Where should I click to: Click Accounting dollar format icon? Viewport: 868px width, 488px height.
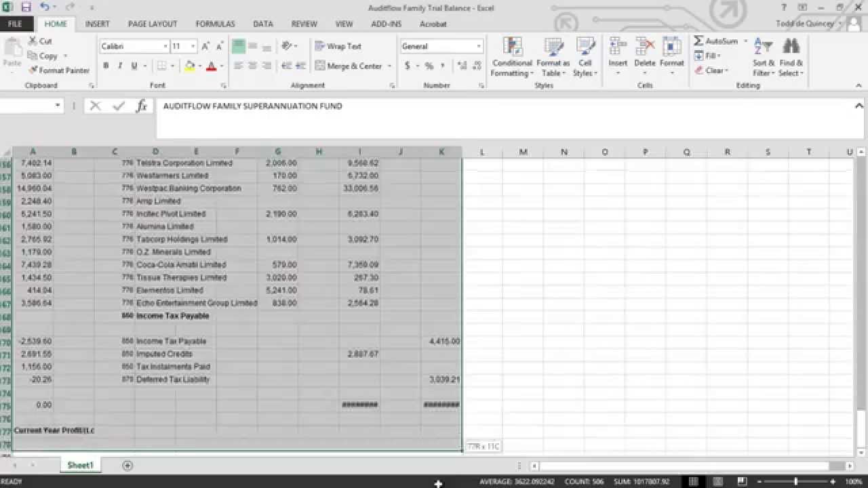(x=407, y=66)
